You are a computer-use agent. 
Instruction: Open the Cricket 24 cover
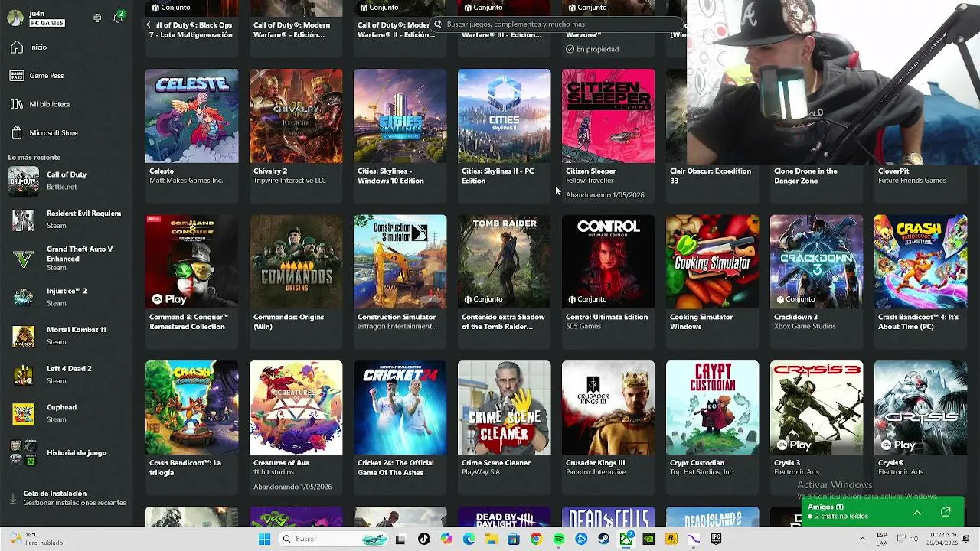tap(400, 408)
